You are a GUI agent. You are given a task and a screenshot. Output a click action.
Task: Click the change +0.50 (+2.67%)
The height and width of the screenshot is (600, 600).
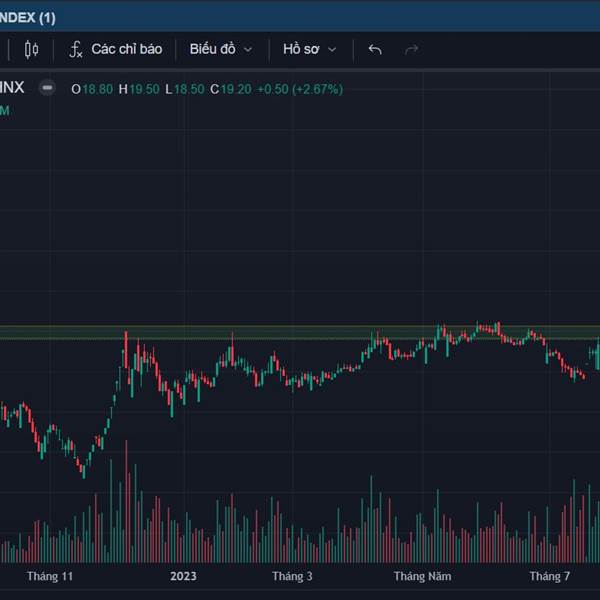click(x=300, y=89)
